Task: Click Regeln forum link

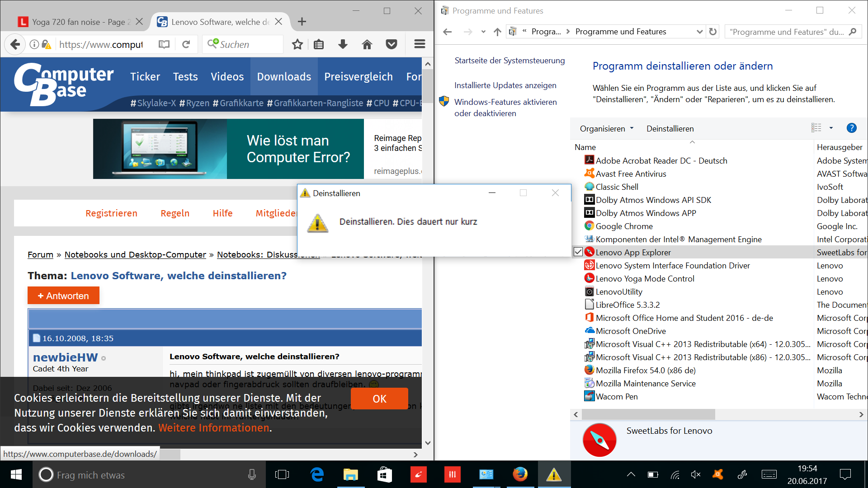Action: pyautogui.click(x=175, y=213)
